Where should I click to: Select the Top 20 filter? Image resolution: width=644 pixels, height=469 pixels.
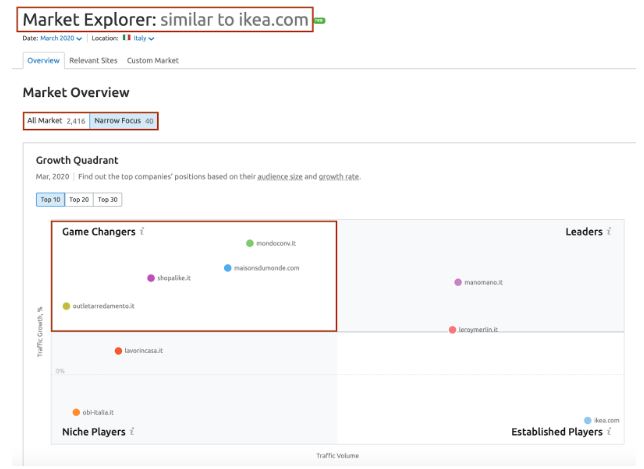pyautogui.click(x=79, y=200)
